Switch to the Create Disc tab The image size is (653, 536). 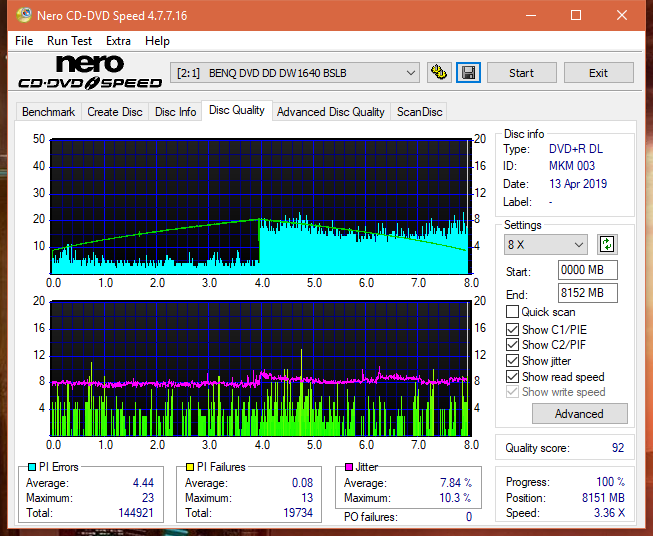tap(115, 112)
